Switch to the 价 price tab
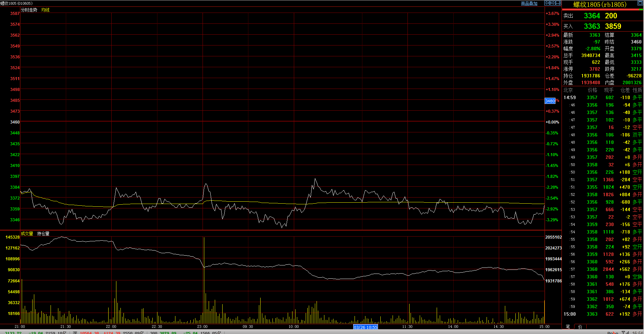644x334 pixels. [x=580, y=327]
